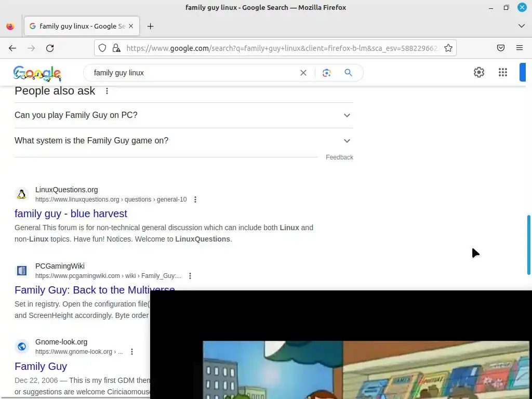Open People also ask options menu
Image resolution: width=532 pixels, height=399 pixels.
pos(107,91)
